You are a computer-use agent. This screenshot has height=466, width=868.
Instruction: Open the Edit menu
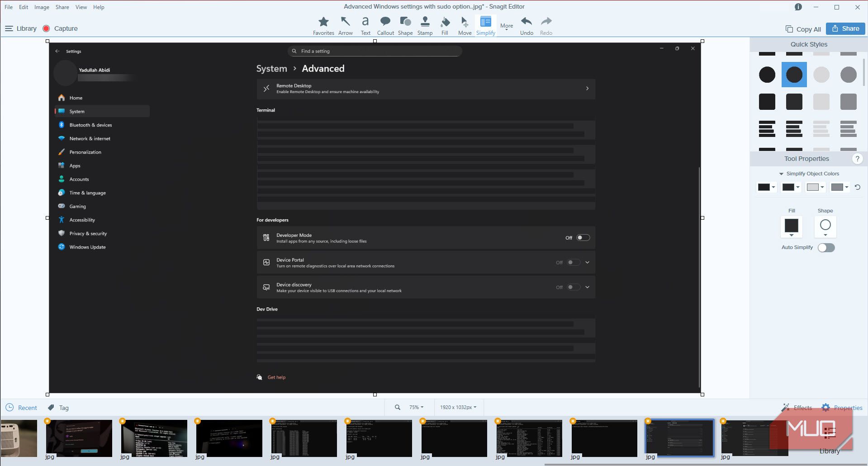click(x=24, y=7)
